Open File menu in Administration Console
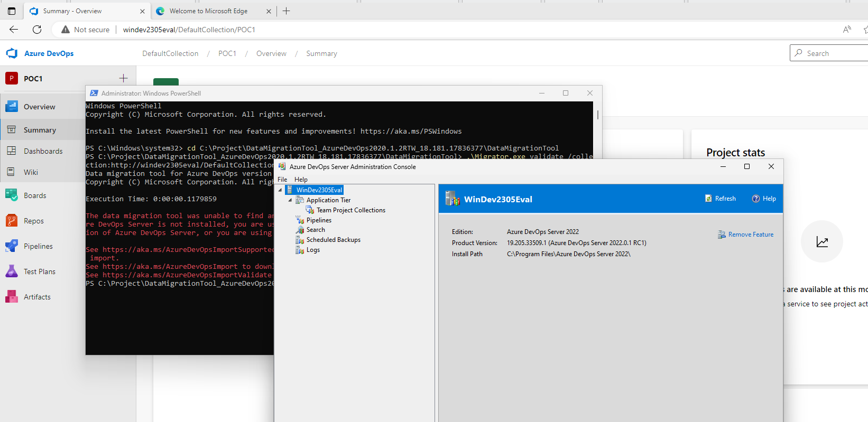868x422 pixels. (282, 180)
